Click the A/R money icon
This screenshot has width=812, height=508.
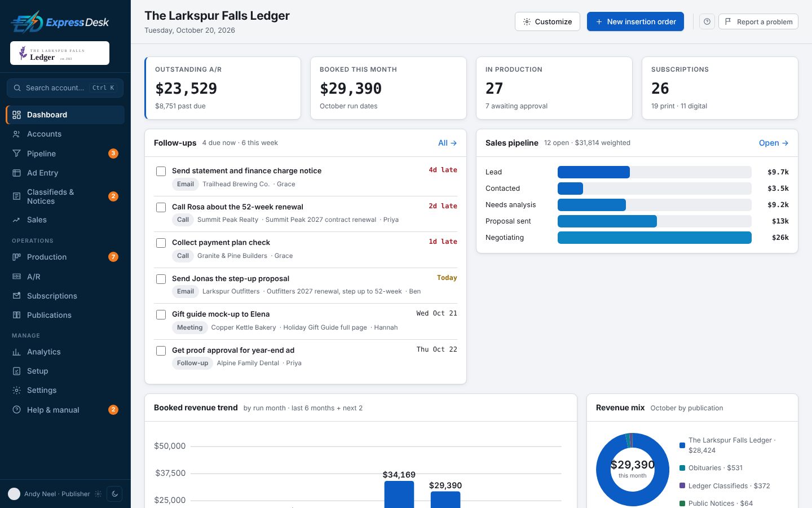tap(16, 277)
